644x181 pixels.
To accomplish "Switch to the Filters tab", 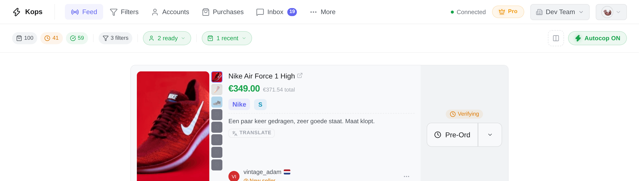I will click(x=124, y=12).
